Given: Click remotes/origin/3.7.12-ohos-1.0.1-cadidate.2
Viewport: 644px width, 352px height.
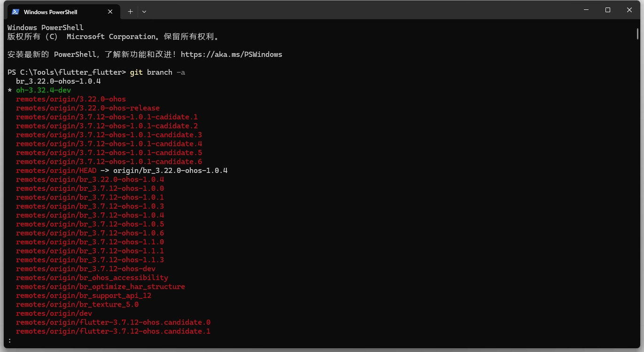Looking at the screenshot, I should tap(107, 126).
